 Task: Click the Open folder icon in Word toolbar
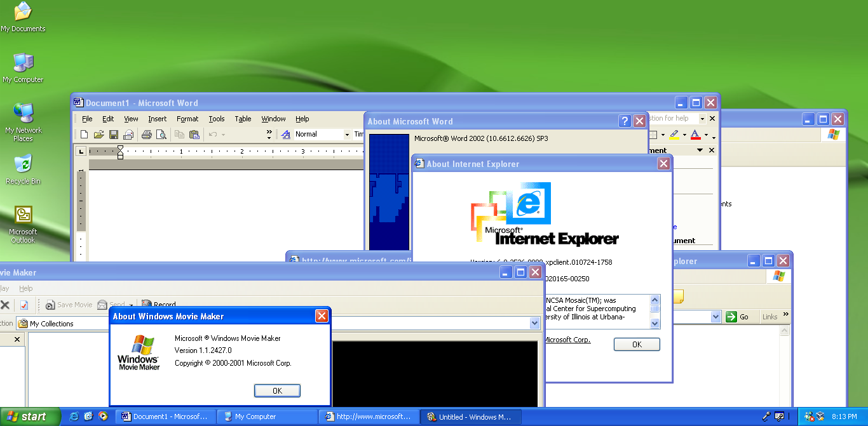coord(98,135)
